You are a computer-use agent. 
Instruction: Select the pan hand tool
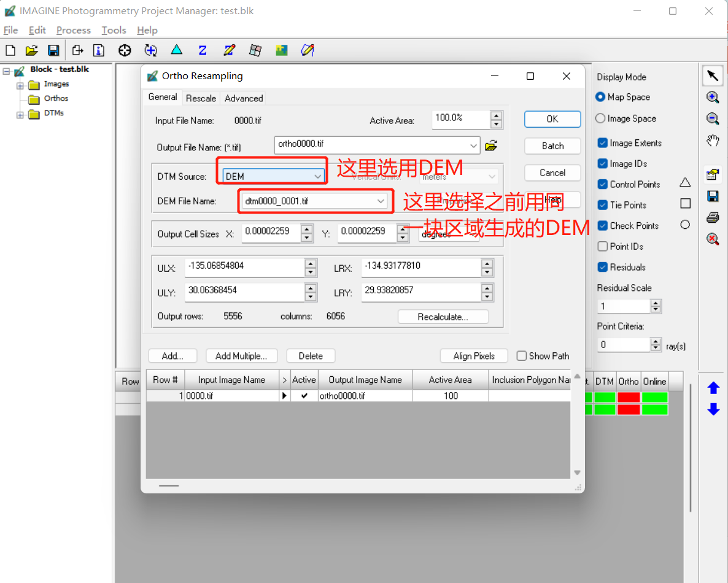point(713,140)
